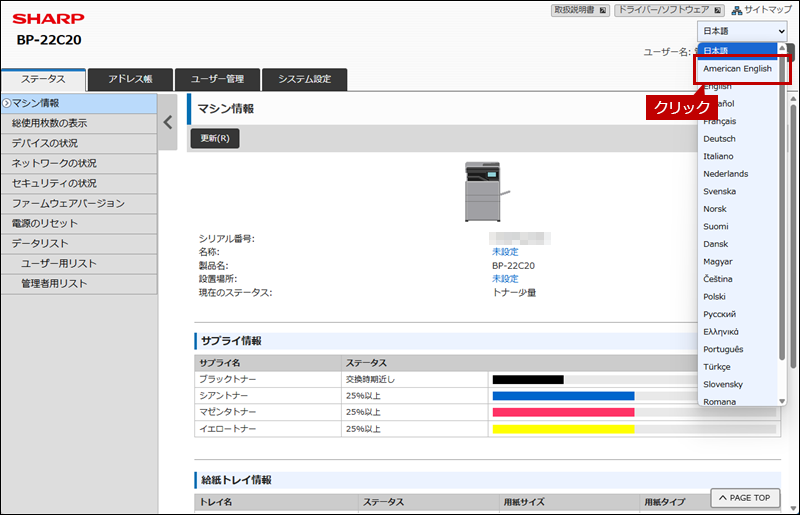The image size is (800, 515).
Task: Click the yellow toner level bar
Action: point(563,429)
